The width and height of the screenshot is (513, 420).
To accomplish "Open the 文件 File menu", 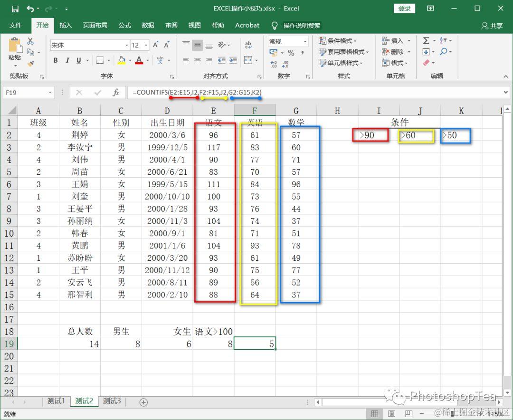I will coord(15,25).
